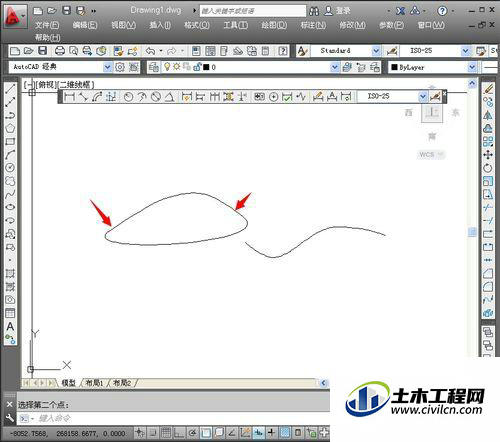Viewport: 500px width, 442px height.
Task: Click the [俯视] viewport view control
Action: 46,84
